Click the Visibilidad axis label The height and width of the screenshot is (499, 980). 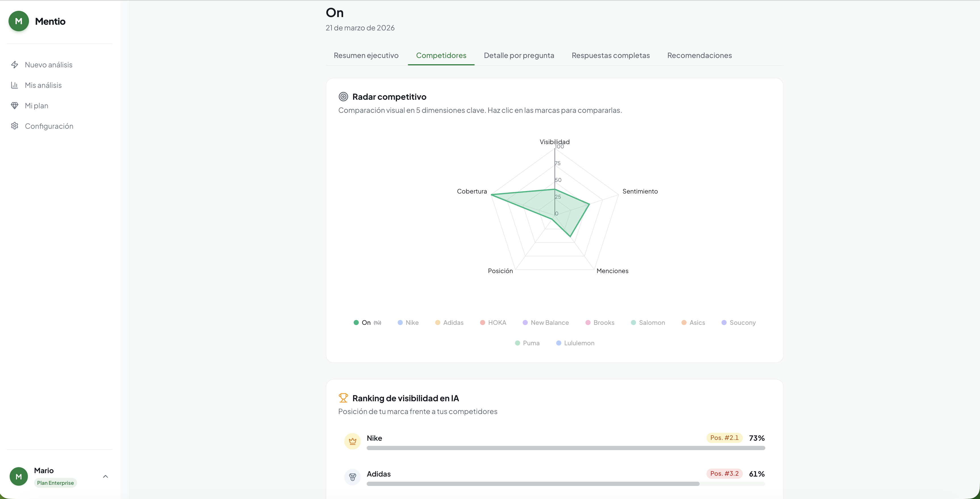[x=555, y=142]
